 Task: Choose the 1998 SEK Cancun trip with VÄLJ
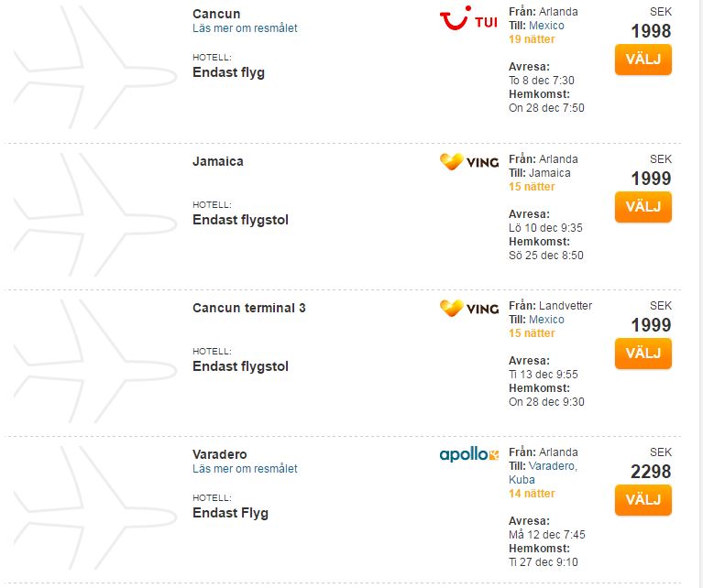[x=643, y=60]
